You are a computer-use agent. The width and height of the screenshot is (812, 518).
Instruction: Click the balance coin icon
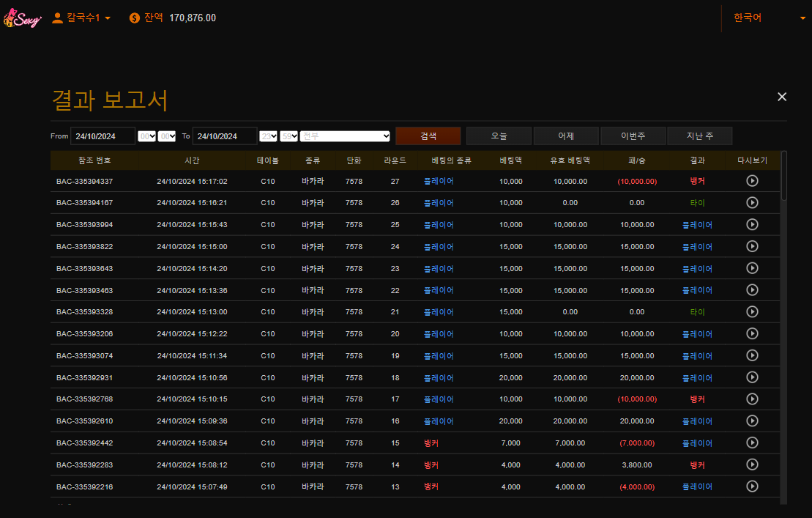point(135,18)
